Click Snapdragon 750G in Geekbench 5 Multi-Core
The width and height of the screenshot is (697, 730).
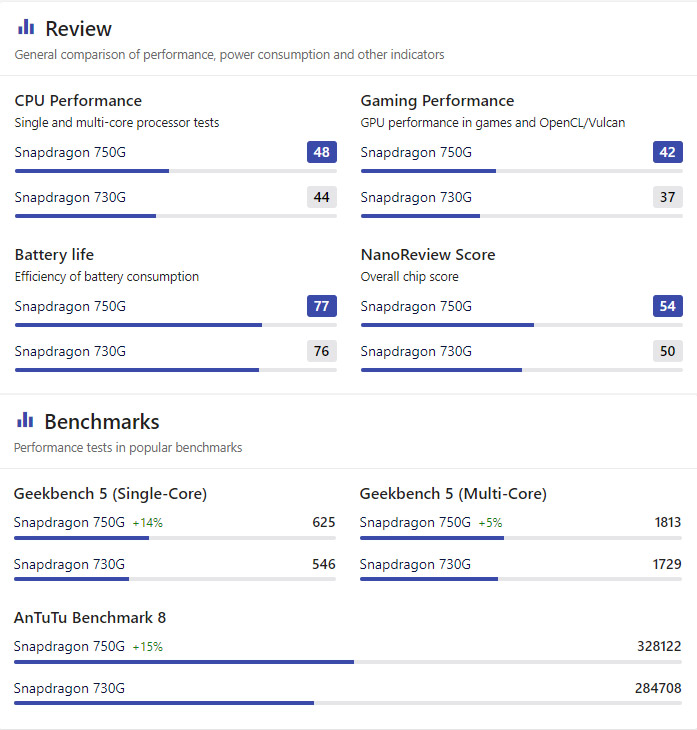pyautogui.click(x=415, y=523)
